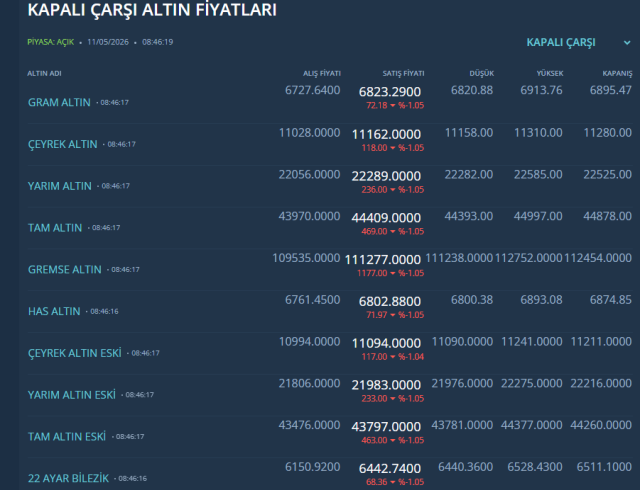Viewport: 640px width, 490px height.
Task: Select yarım altın high value 22585.00
Action: (538, 175)
